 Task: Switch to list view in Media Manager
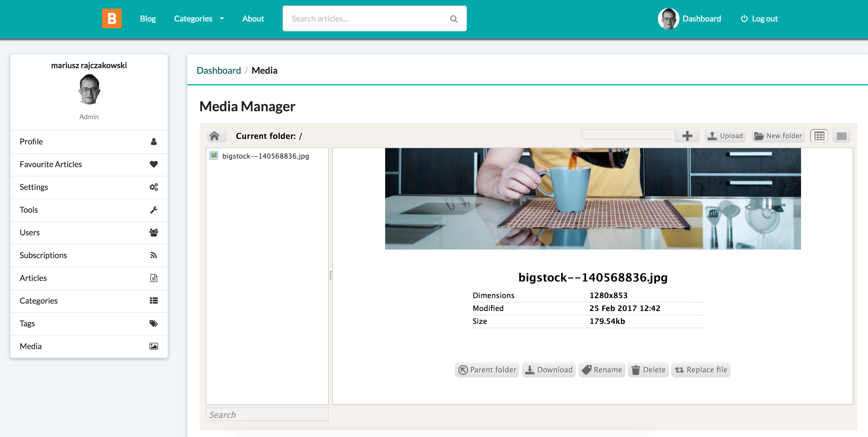pos(841,136)
